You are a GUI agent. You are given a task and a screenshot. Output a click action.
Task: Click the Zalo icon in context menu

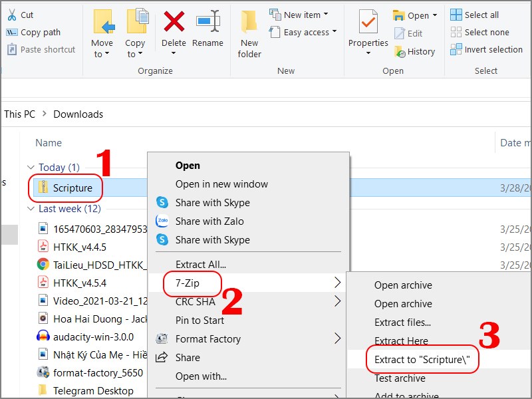pyautogui.click(x=162, y=221)
